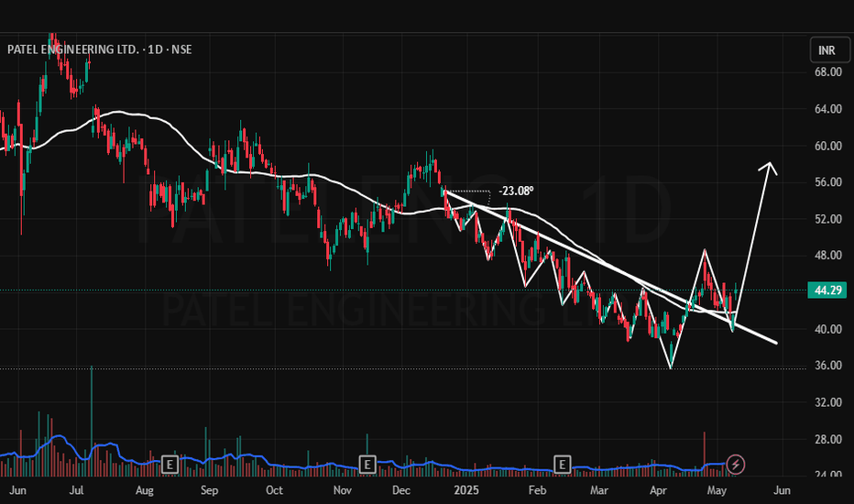The height and width of the screenshot is (504, 854).
Task: Click the INR currency button
Action: pyautogui.click(x=829, y=50)
